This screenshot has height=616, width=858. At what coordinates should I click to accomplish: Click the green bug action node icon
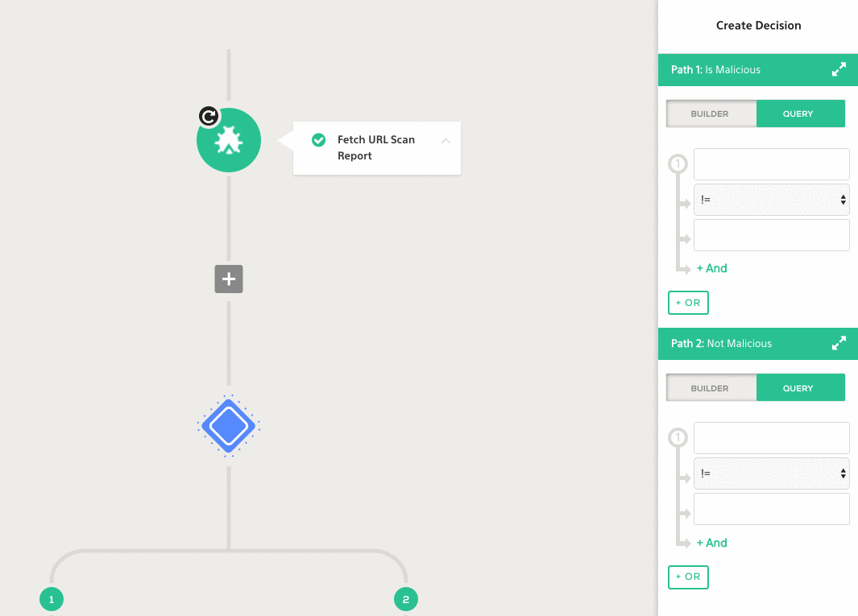click(229, 140)
